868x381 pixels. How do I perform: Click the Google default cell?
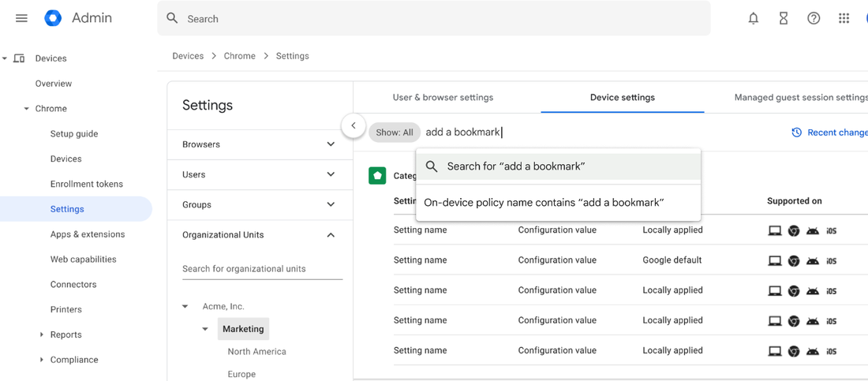click(x=672, y=260)
